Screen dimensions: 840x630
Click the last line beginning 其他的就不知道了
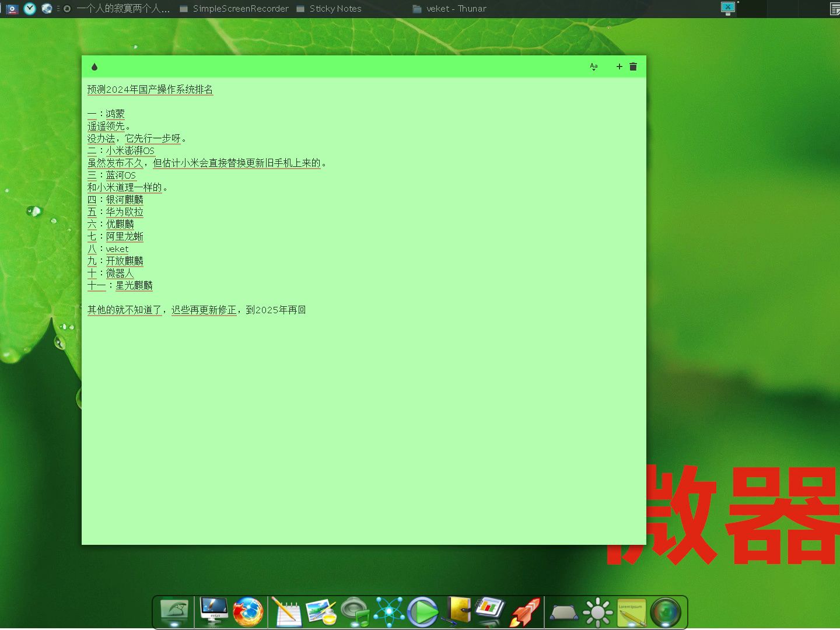click(x=197, y=310)
